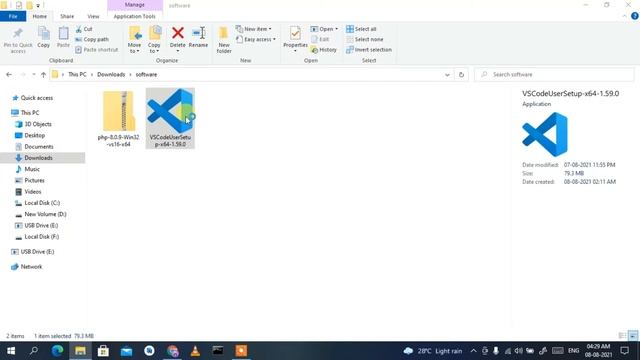Show hidden system tray icons
Image resolution: width=640 pixels, height=360 pixels.
[473, 351]
